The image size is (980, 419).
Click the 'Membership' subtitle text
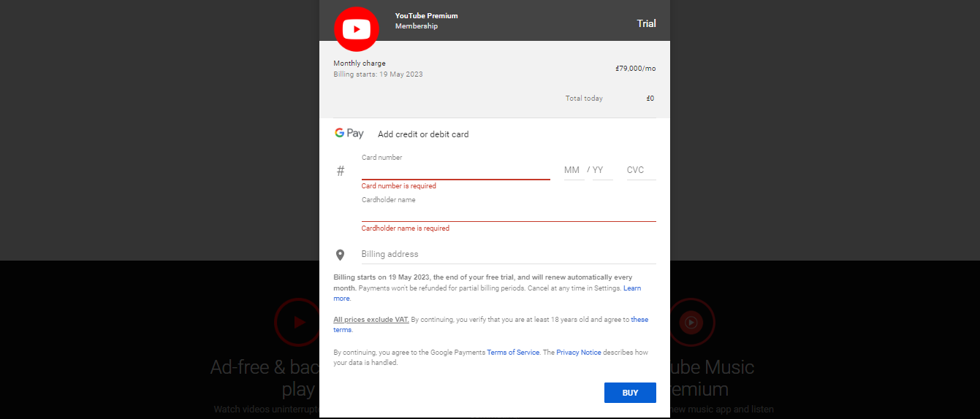(417, 26)
